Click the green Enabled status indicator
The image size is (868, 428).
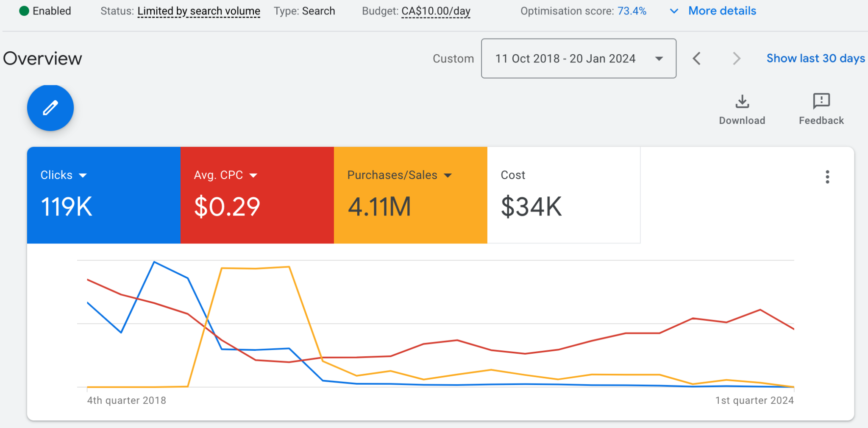(x=25, y=11)
